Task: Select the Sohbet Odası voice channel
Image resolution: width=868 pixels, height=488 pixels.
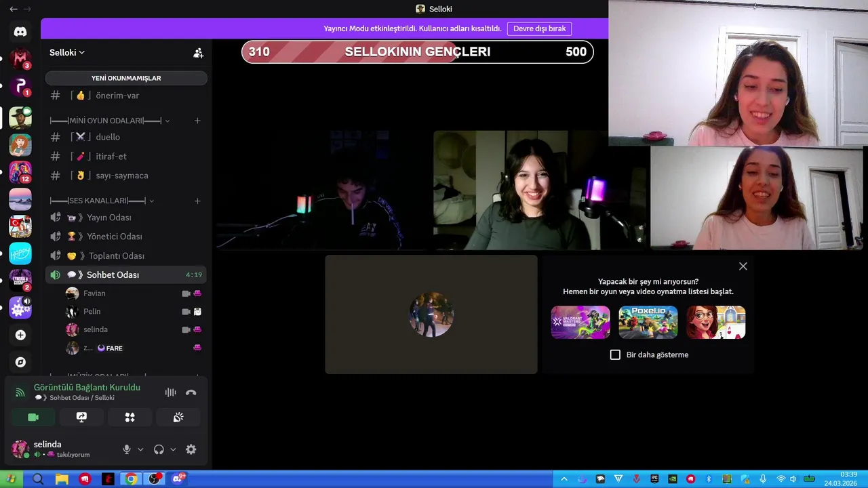Action: click(x=126, y=274)
